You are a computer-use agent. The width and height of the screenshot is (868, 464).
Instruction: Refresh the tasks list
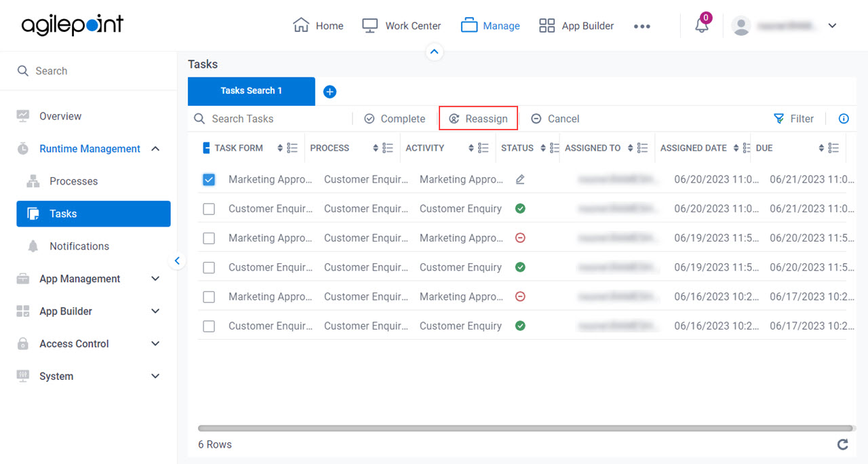843,444
